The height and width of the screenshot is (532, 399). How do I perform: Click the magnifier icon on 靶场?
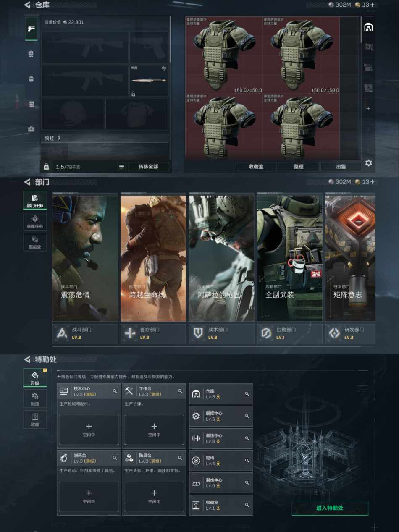pyautogui.click(x=247, y=461)
